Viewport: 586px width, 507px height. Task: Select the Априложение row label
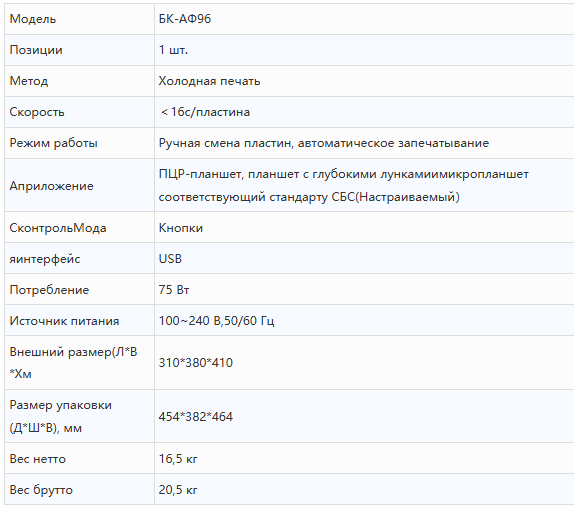52,186
